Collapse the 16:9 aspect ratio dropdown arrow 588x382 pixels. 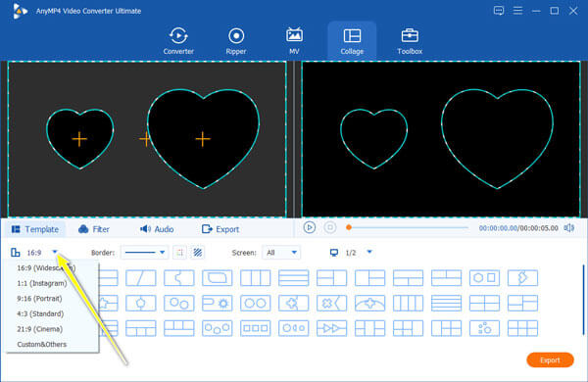coord(55,252)
